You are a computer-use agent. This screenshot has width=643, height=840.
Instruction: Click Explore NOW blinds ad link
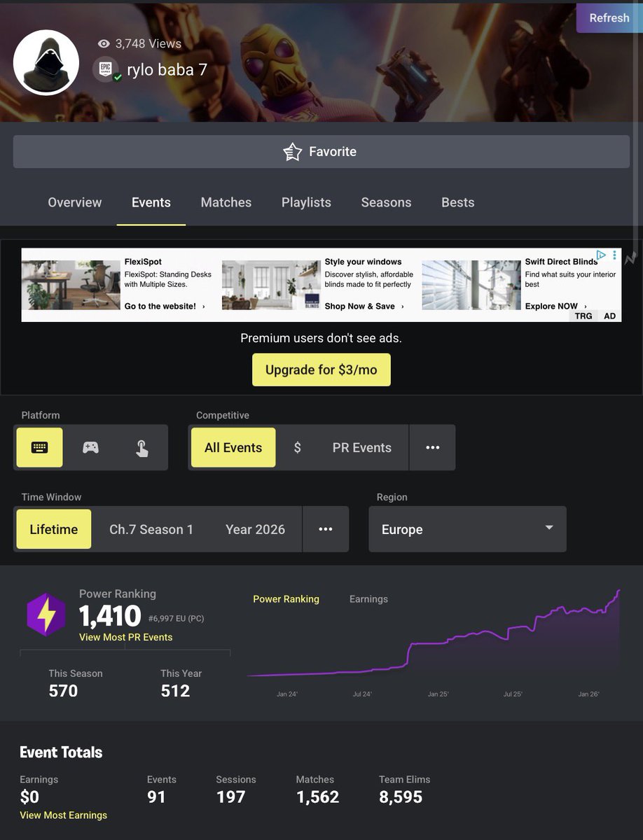(x=556, y=306)
